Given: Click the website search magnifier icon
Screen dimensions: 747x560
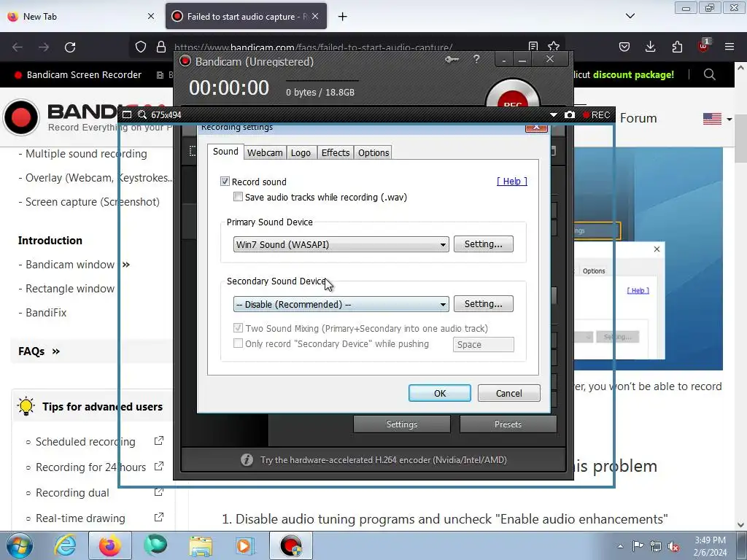Looking at the screenshot, I should point(709,74).
